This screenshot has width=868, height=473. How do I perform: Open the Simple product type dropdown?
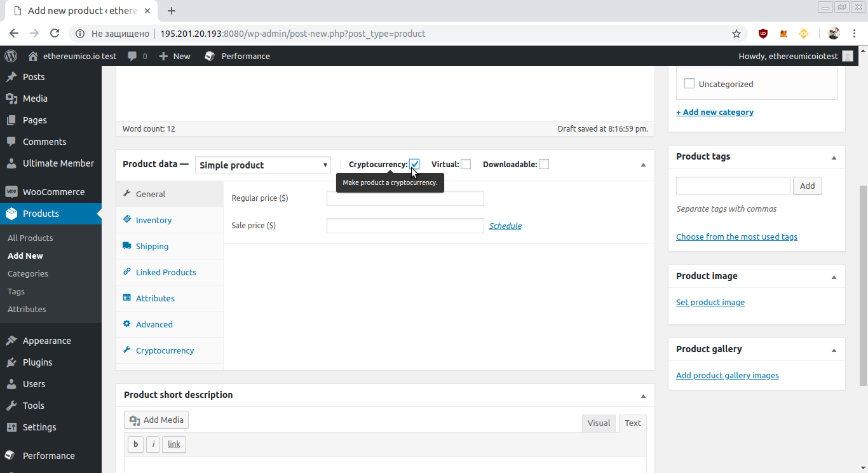[263, 165]
